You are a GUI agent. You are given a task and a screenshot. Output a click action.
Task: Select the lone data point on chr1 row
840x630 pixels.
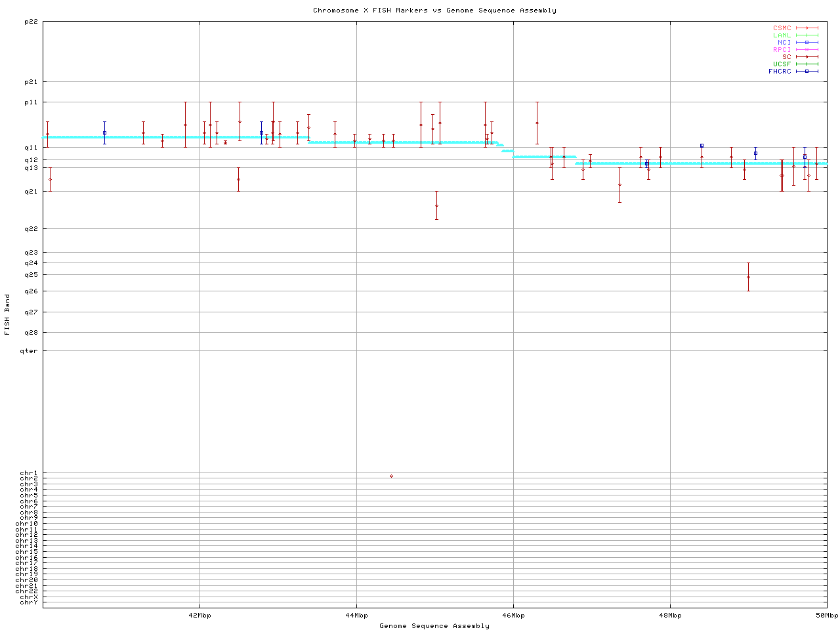coord(391,476)
